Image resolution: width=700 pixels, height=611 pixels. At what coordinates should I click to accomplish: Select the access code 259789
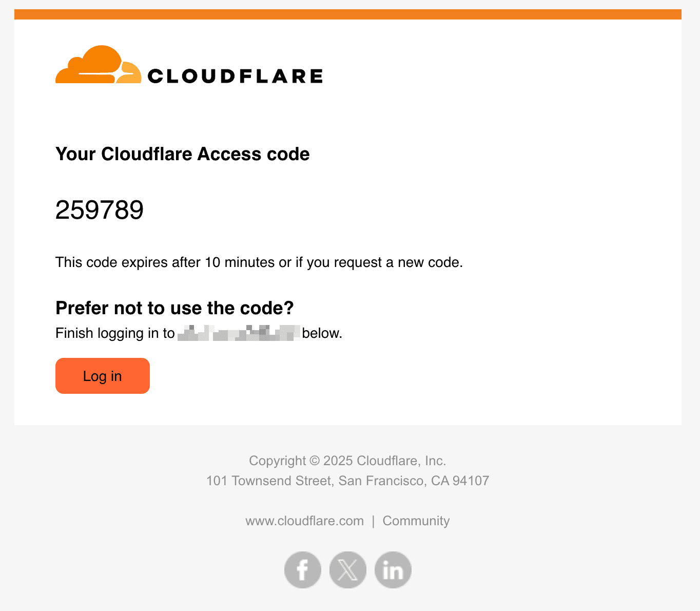tap(100, 210)
